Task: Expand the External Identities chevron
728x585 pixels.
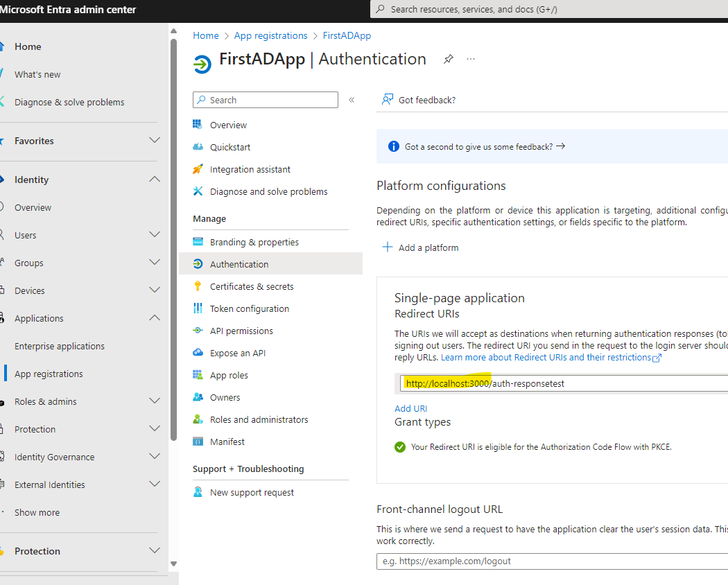Action: coord(155,484)
